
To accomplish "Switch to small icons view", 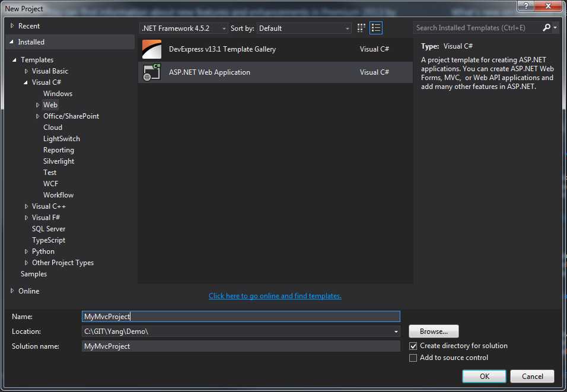I will tap(361, 28).
